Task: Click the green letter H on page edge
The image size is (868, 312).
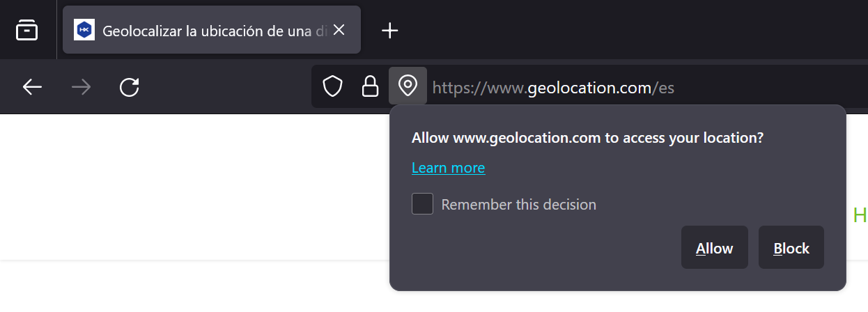Action: 860,216
